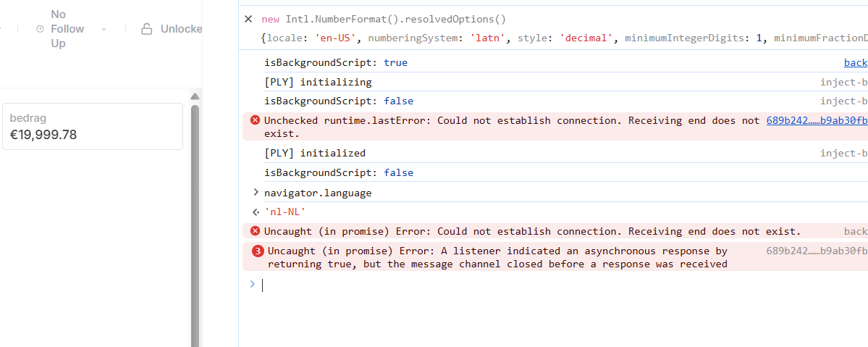Expand the navigator.language input chevron
Viewport: 868px width, 347px height.
(256, 193)
